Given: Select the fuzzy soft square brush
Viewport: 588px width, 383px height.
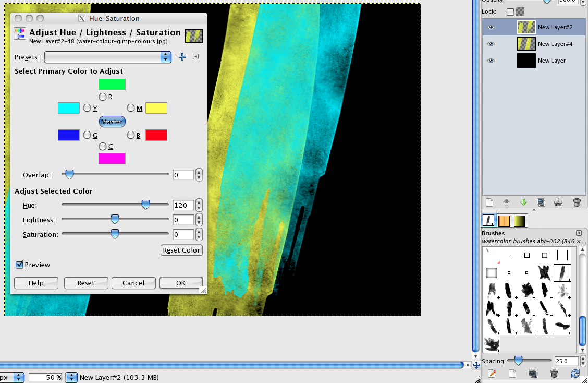Looking at the screenshot, I should click(x=491, y=272).
